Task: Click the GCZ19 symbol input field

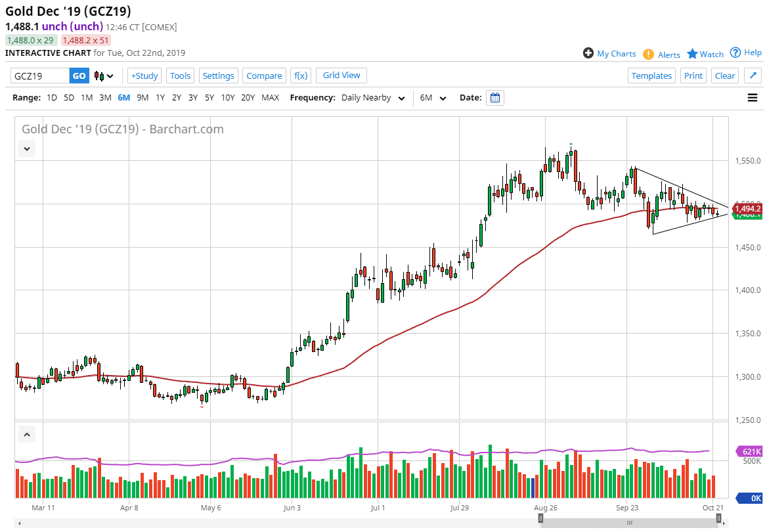Action: [x=39, y=76]
